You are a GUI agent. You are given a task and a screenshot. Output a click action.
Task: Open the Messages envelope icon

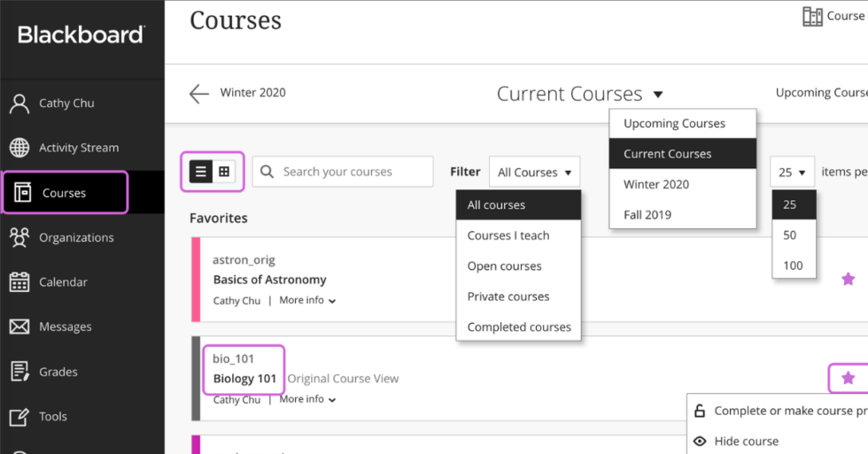[x=19, y=327]
